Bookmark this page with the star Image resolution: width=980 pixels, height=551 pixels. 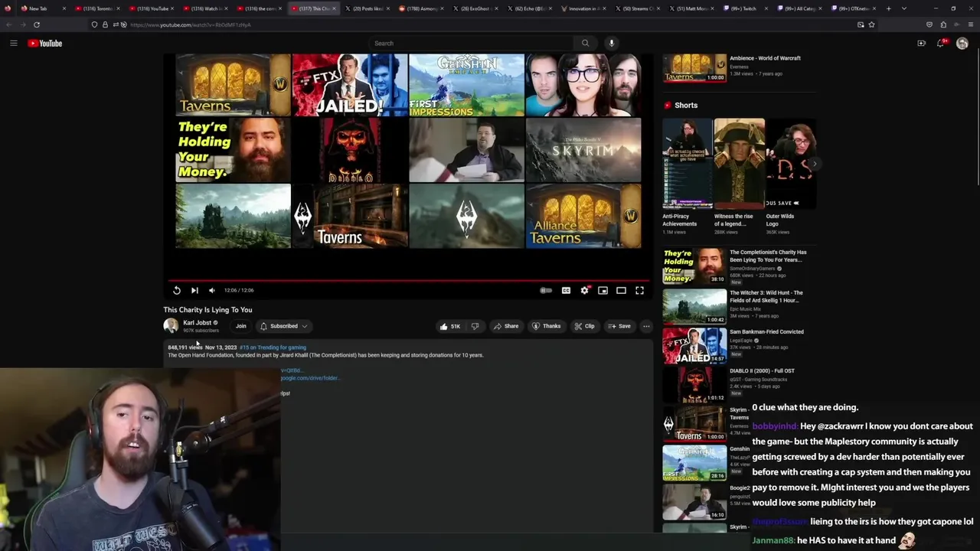click(871, 24)
